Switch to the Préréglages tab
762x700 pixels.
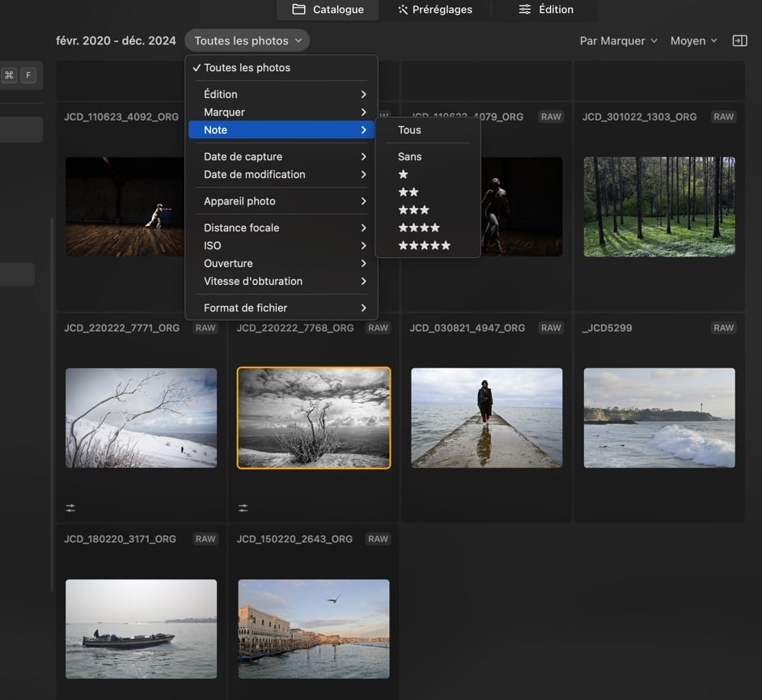point(435,9)
